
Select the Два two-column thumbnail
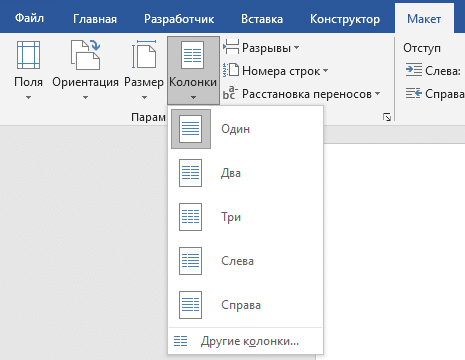(x=190, y=173)
